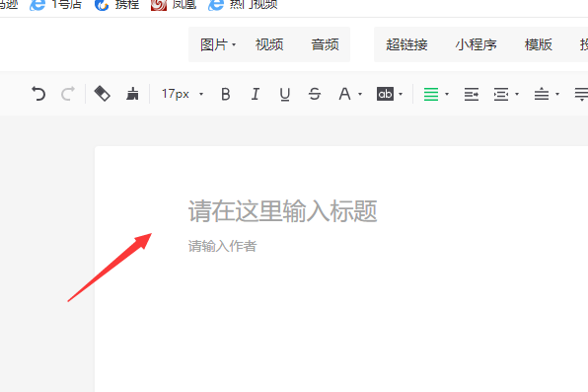The height and width of the screenshot is (392, 588).
Task: Click the title field 请在这里输入标题
Action: click(x=282, y=211)
